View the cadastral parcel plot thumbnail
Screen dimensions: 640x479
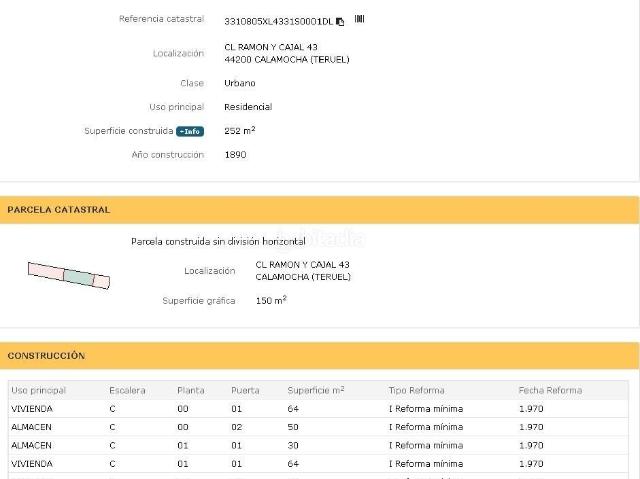69,275
